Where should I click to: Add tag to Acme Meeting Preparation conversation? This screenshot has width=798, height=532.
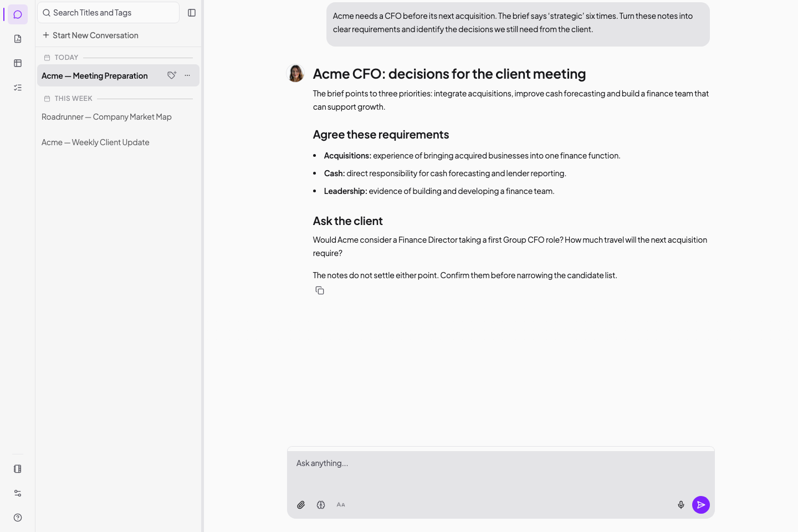pyautogui.click(x=172, y=75)
